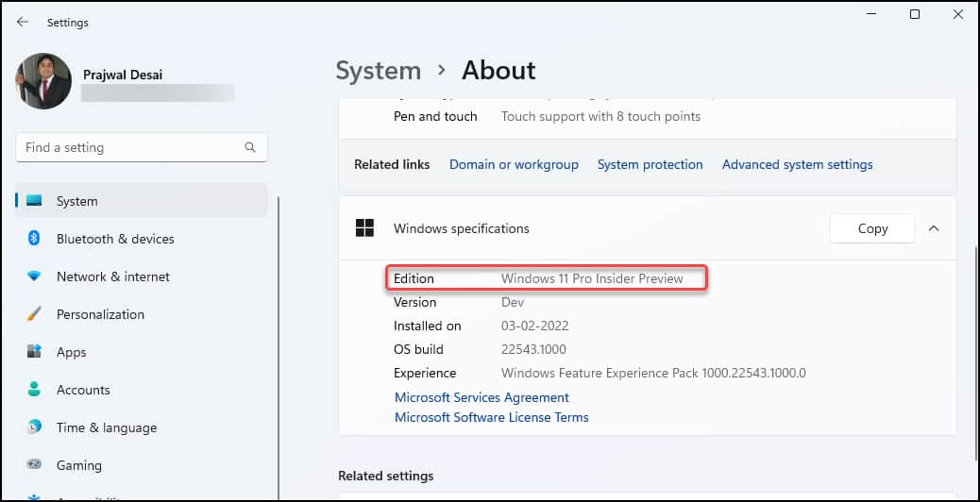Open Time & language settings
The height and width of the screenshot is (502, 980).
click(x=142, y=427)
